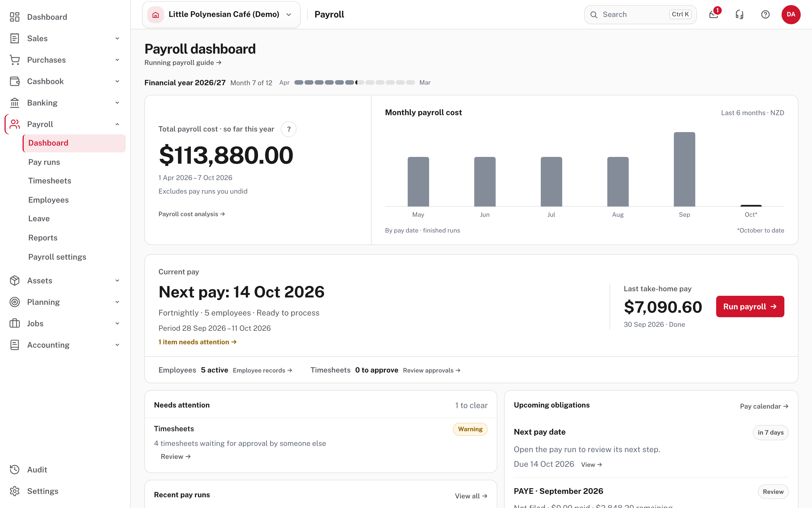
Task: Click the Audit history clock icon
Action: (14, 470)
